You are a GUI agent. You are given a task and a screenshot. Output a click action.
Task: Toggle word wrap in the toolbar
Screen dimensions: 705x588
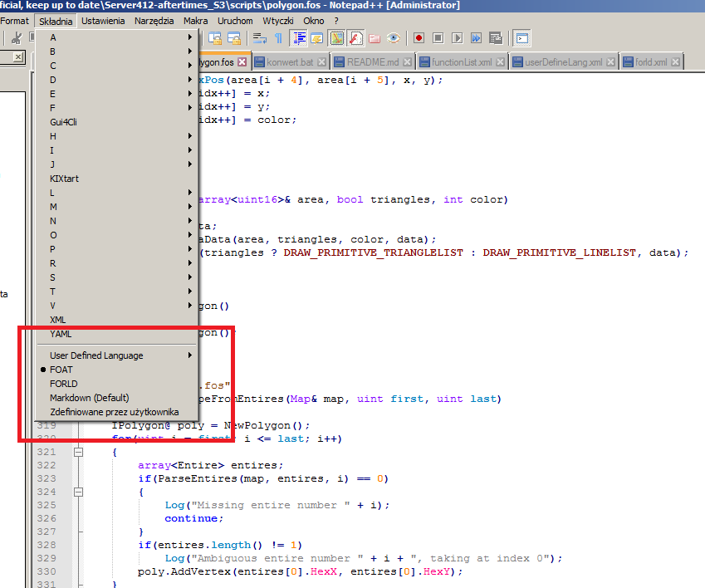click(x=260, y=37)
